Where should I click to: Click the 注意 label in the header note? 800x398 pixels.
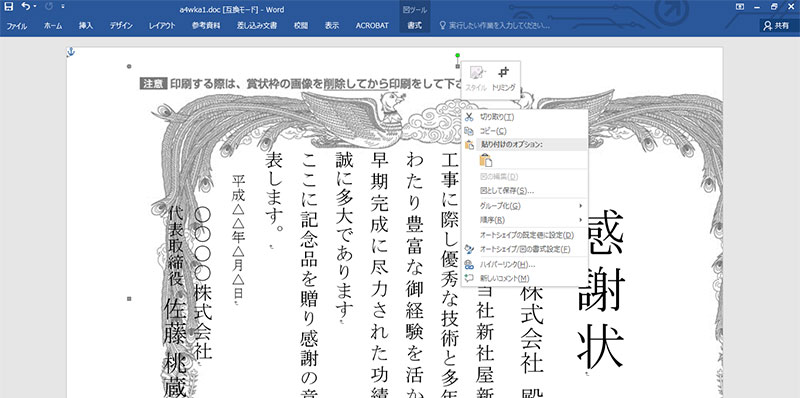153,84
